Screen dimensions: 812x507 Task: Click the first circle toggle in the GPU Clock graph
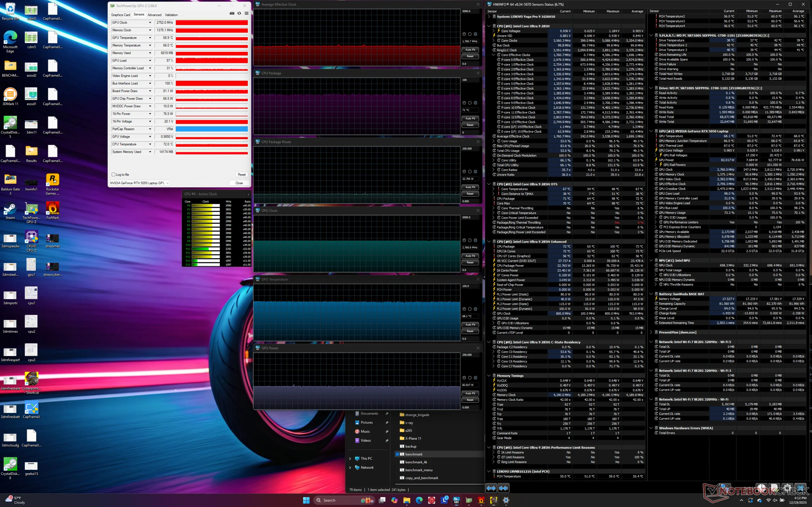464,241
